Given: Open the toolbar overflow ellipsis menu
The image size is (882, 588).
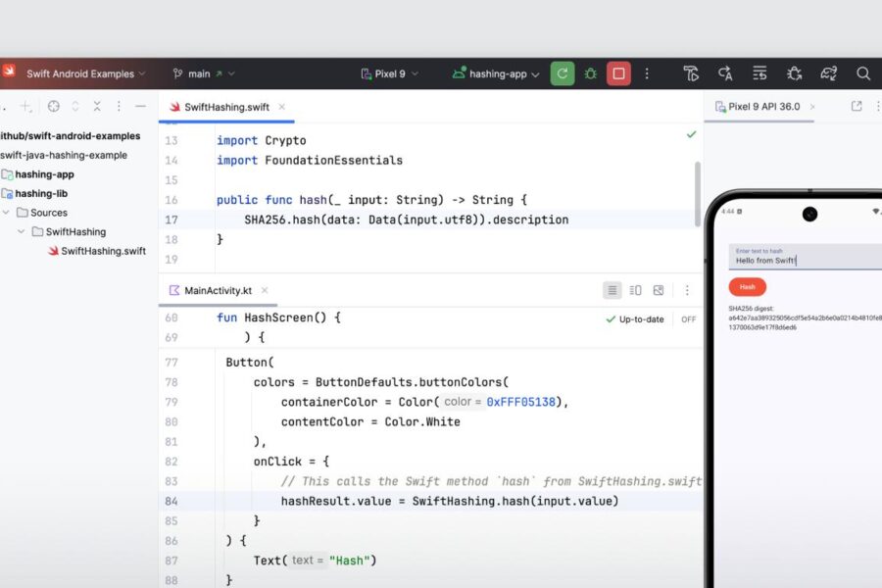Looking at the screenshot, I should [x=647, y=73].
